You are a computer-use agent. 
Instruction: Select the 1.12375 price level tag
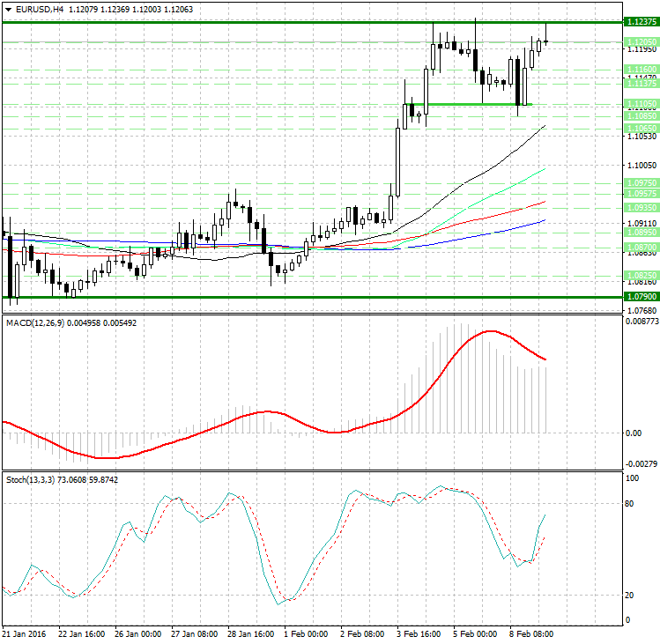click(x=640, y=22)
